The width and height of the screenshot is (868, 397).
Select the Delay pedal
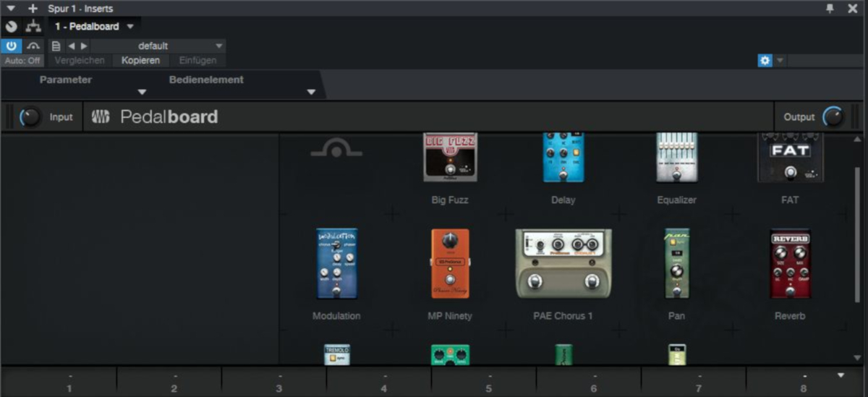[x=563, y=157]
